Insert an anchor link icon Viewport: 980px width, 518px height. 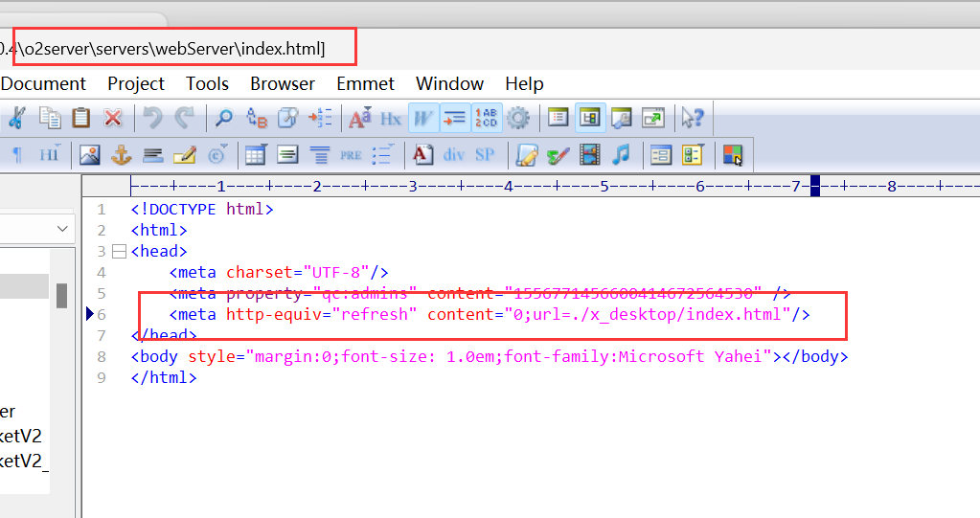122,154
